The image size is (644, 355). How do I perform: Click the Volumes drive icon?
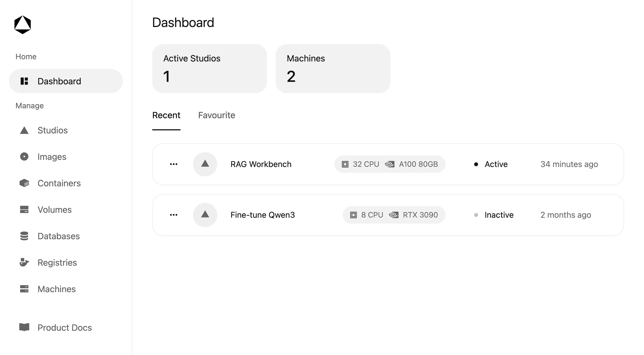click(x=24, y=210)
